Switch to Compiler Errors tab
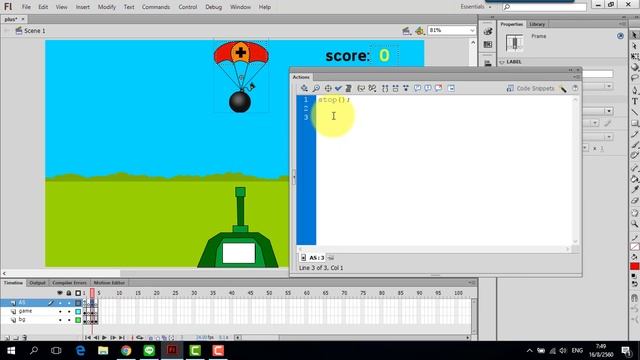The width and height of the screenshot is (640, 360). pyautogui.click(x=69, y=283)
